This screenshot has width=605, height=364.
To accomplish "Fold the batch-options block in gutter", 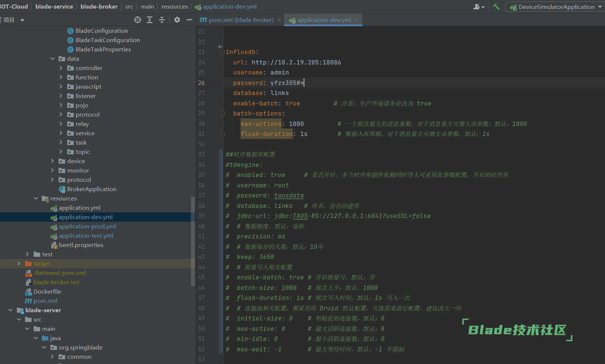I will point(223,113).
